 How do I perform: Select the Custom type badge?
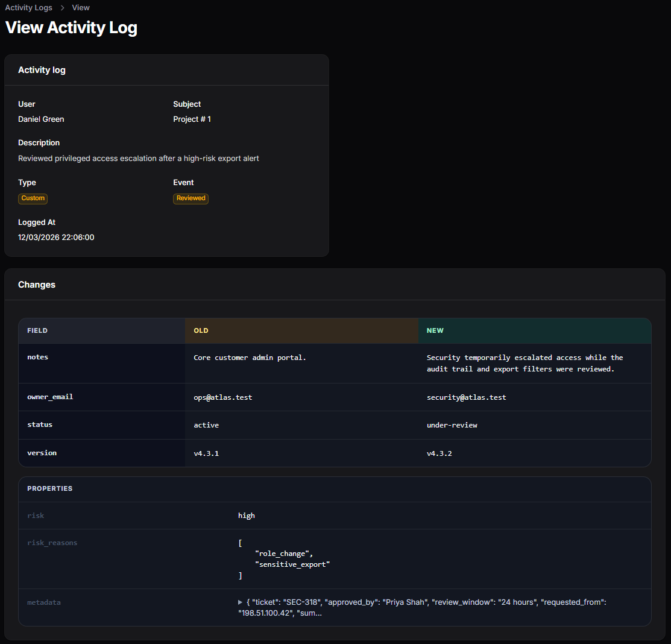pyautogui.click(x=33, y=198)
